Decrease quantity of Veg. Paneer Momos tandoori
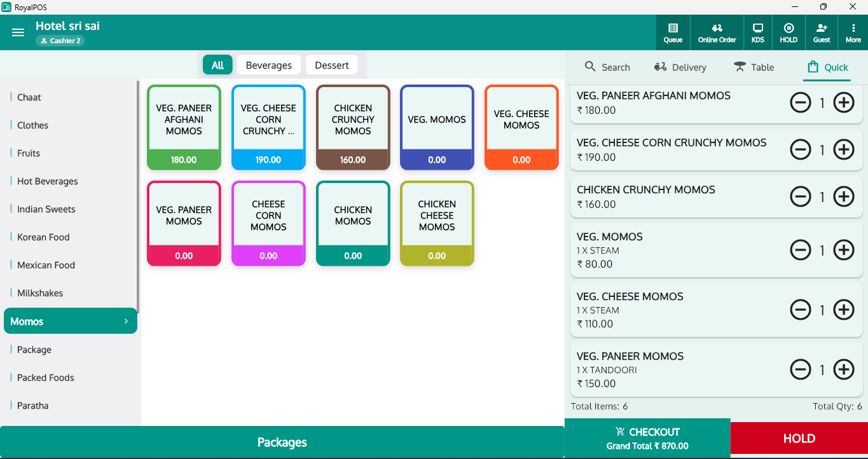The image size is (868, 459). click(x=801, y=369)
